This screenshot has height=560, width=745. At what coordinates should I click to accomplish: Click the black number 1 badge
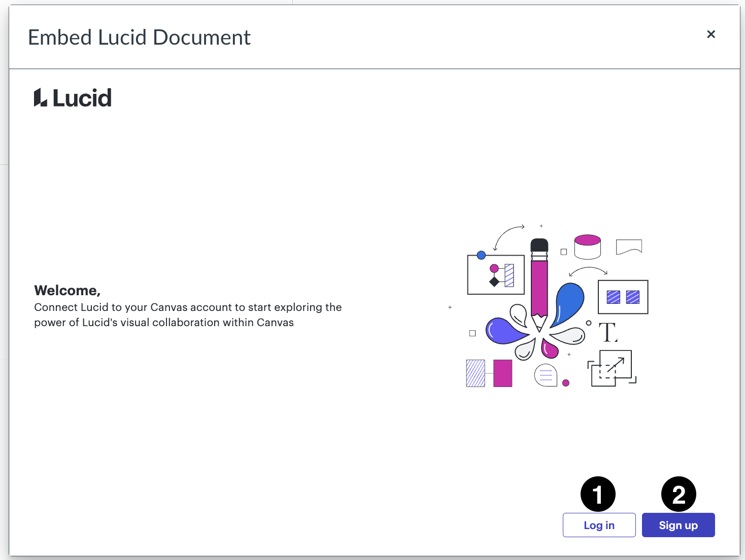pyautogui.click(x=598, y=494)
